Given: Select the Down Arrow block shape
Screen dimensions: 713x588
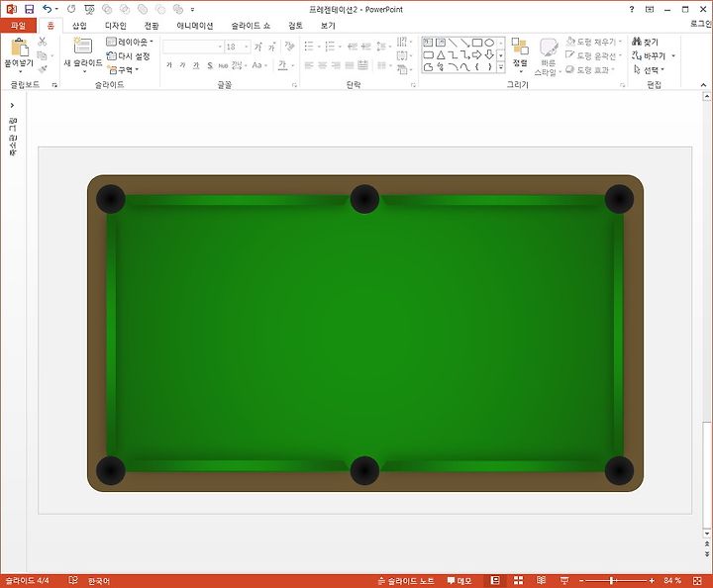Looking at the screenshot, I should [489, 55].
